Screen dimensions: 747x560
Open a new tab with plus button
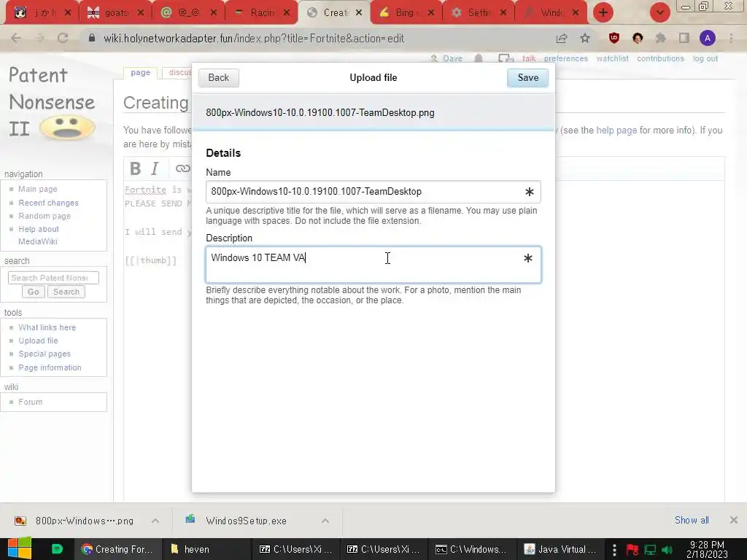point(603,13)
